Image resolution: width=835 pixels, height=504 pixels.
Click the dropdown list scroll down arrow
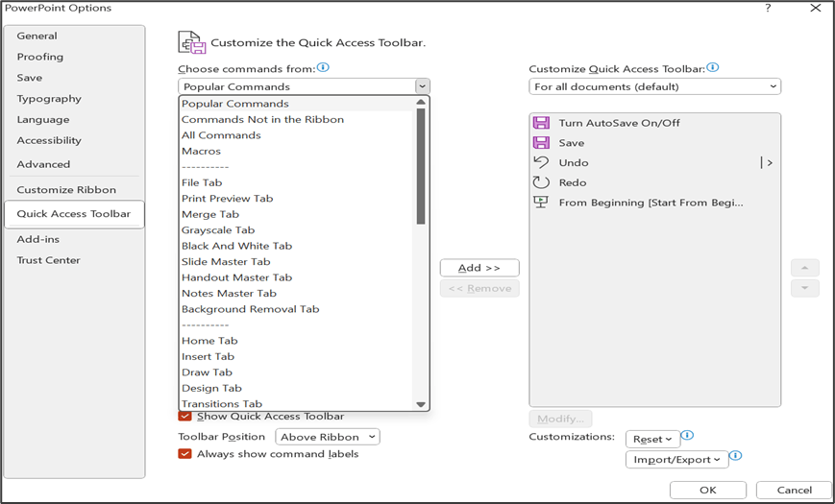(421, 404)
